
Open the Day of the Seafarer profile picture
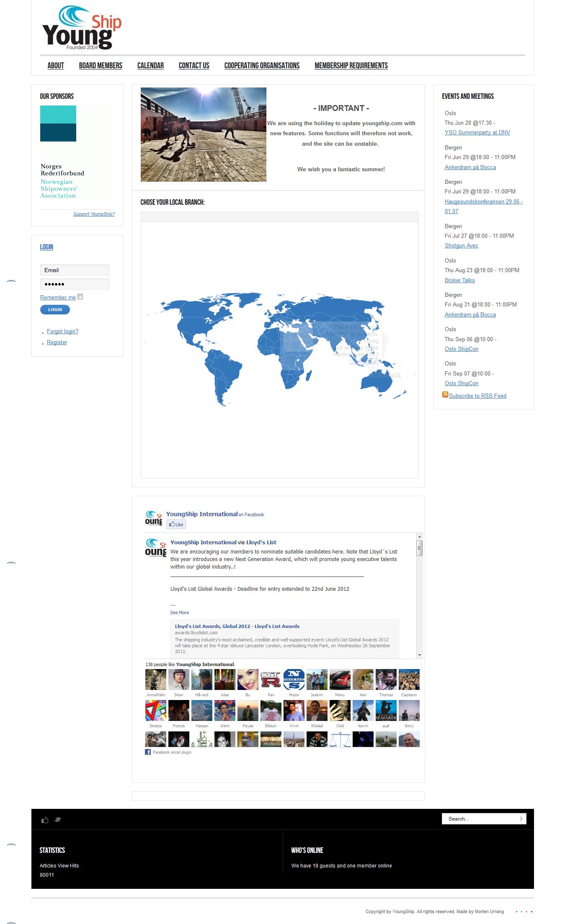[x=386, y=710]
